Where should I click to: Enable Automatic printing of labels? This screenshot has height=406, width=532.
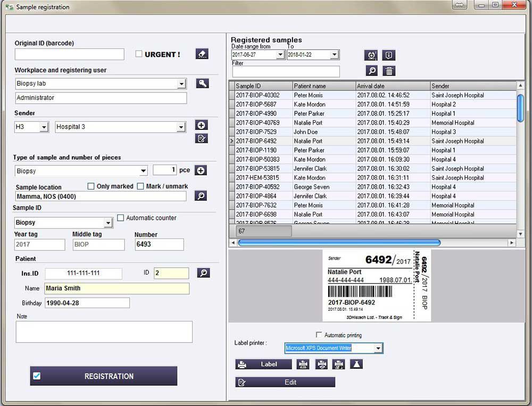click(319, 335)
